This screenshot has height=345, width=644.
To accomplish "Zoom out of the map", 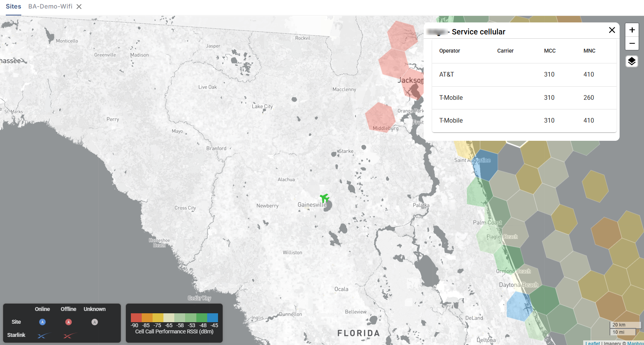I will pyautogui.click(x=632, y=43).
